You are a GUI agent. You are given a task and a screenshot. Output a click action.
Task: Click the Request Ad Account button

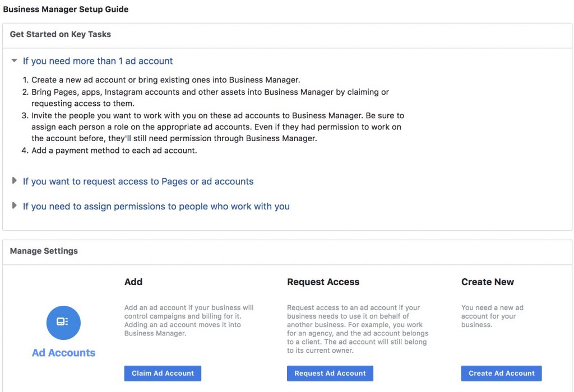(330, 373)
